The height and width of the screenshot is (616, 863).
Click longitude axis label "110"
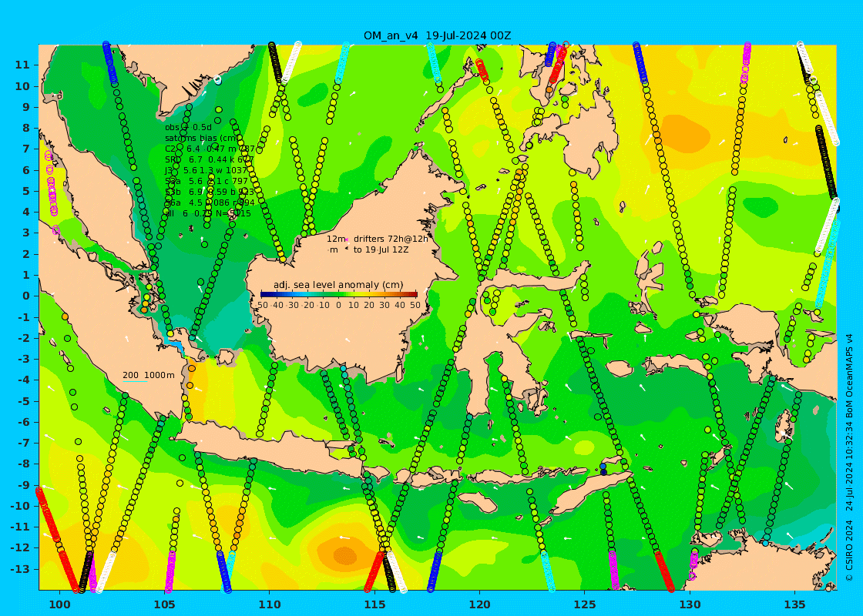click(x=269, y=604)
